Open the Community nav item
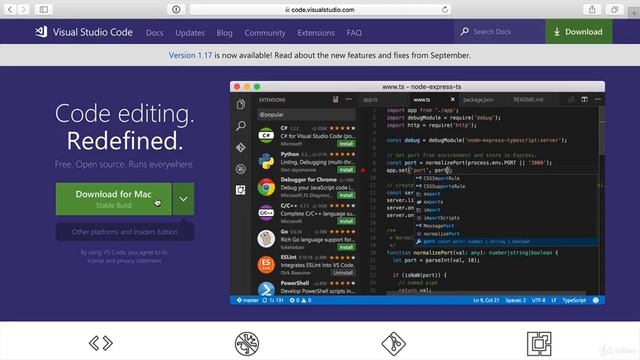The width and height of the screenshot is (640, 360). point(265,33)
